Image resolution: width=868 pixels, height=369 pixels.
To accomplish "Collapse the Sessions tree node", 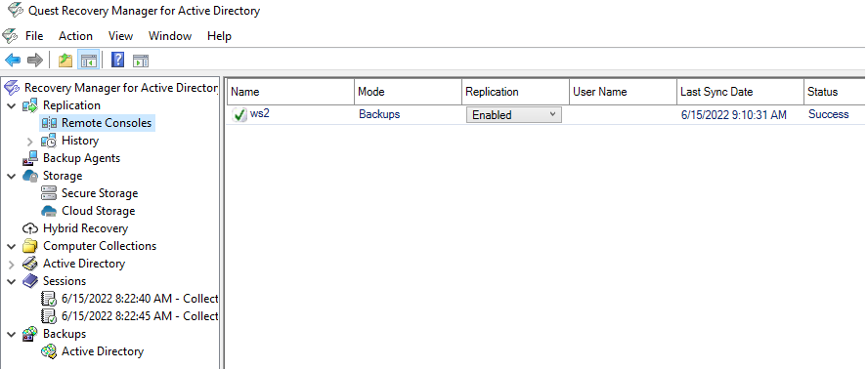I will click(x=12, y=281).
